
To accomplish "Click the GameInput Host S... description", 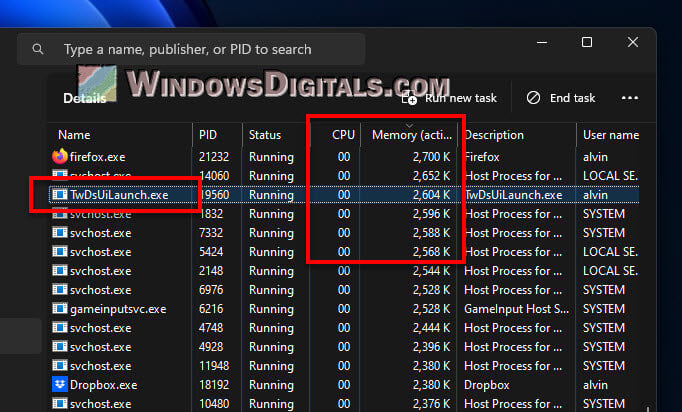I will 516,309.
